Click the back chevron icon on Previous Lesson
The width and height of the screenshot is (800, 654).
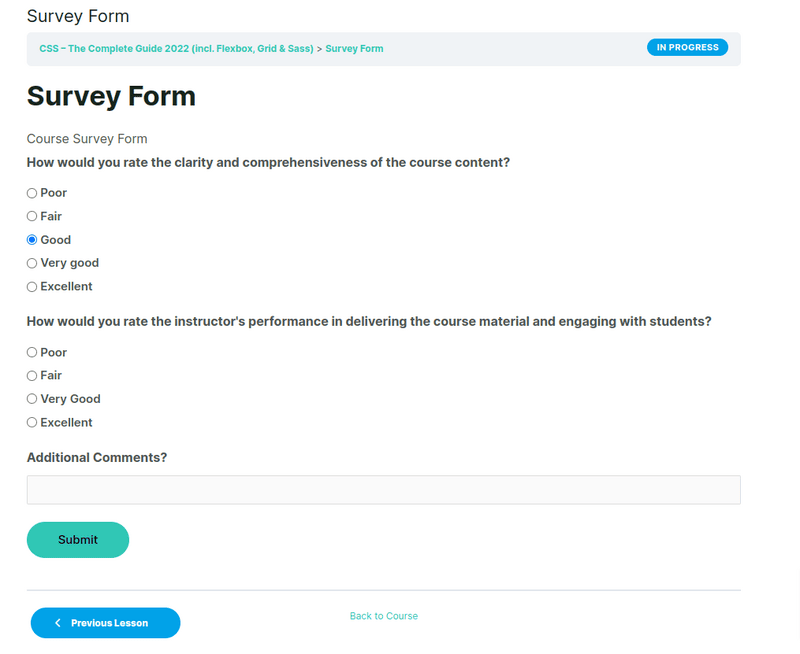(x=58, y=622)
